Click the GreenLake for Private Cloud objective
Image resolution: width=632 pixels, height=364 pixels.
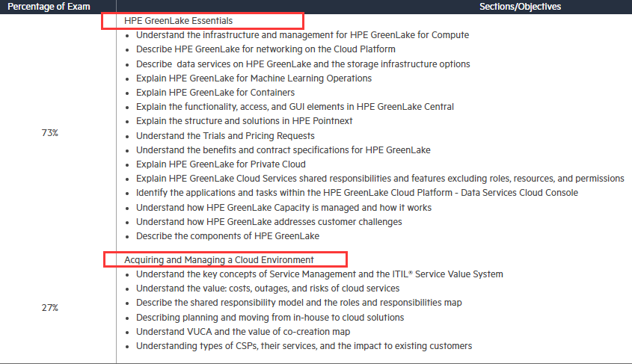[221, 164]
